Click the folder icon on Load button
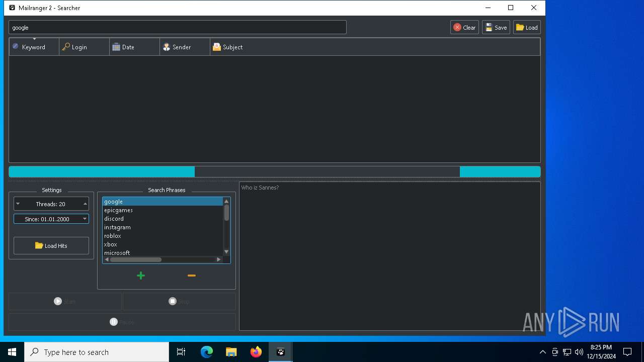Screen dimensions: 644x362 coord(520,28)
